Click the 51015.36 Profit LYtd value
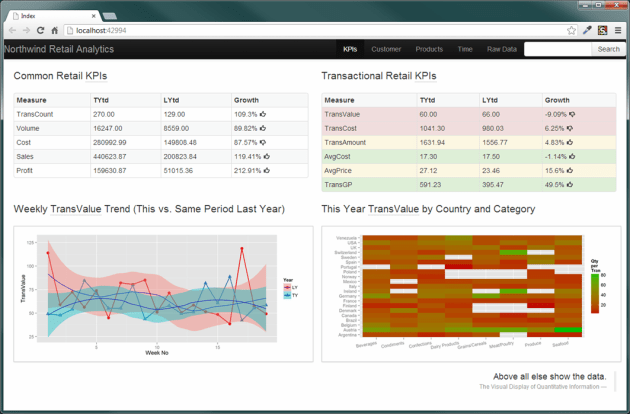Screen dimensions: 630x414 tap(178, 170)
